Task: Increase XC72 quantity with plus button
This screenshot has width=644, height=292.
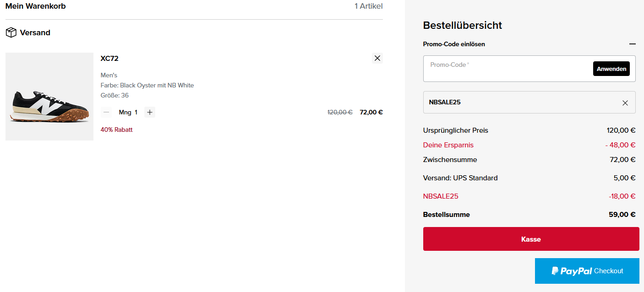Action: click(x=150, y=112)
